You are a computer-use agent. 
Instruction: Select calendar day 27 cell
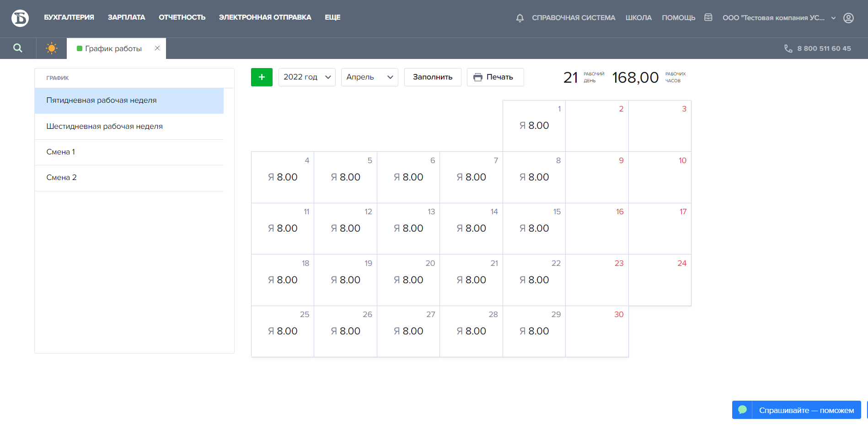(408, 332)
